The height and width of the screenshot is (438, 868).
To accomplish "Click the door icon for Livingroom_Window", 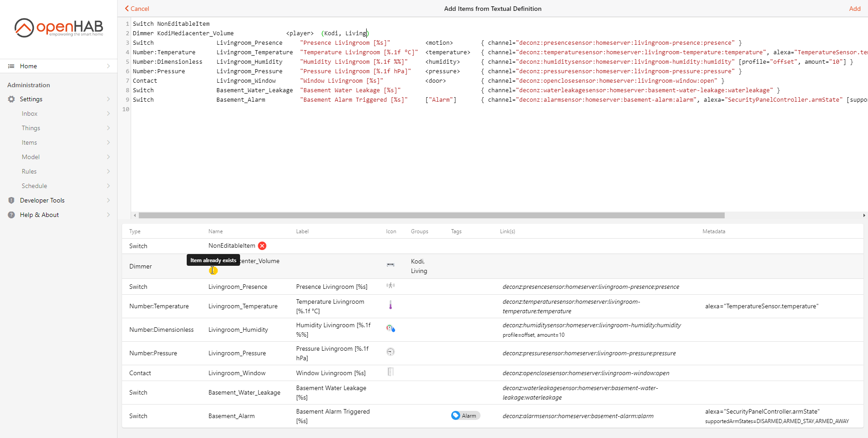I will point(391,372).
